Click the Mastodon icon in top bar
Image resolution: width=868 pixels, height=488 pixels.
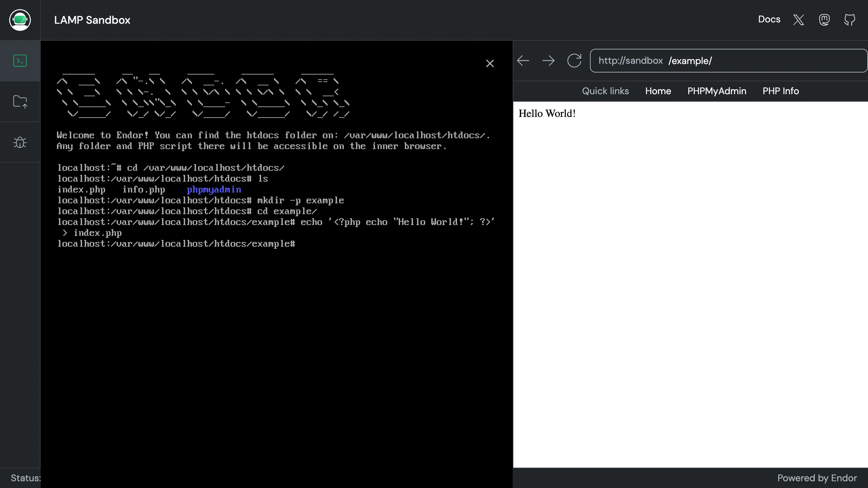tap(825, 20)
